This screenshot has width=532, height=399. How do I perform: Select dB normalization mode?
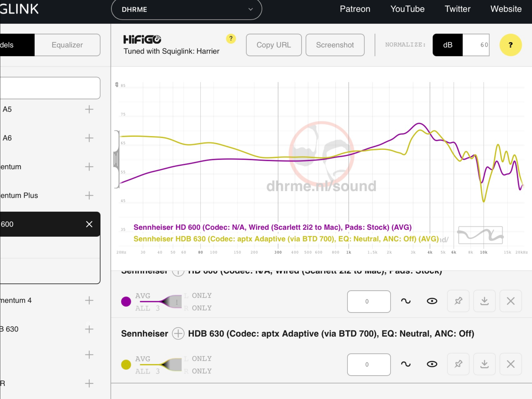pos(448,45)
